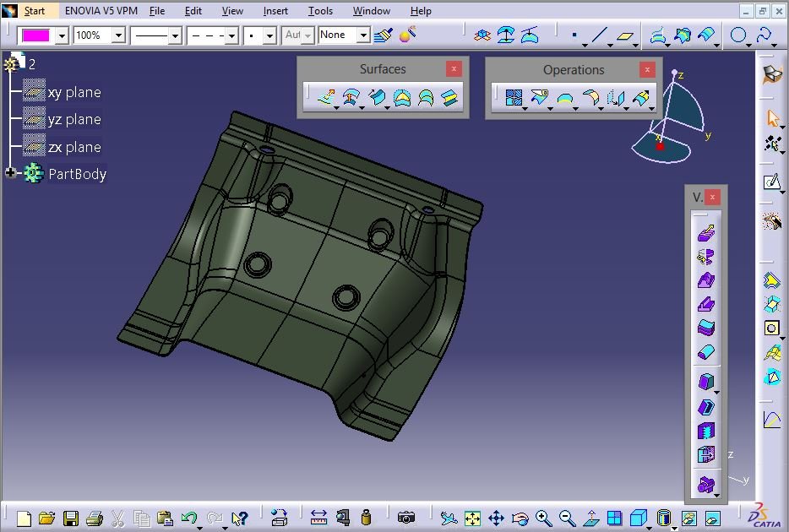Click the Print icon
The height and width of the screenshot is (532, 789).
[x=95, y=518]
